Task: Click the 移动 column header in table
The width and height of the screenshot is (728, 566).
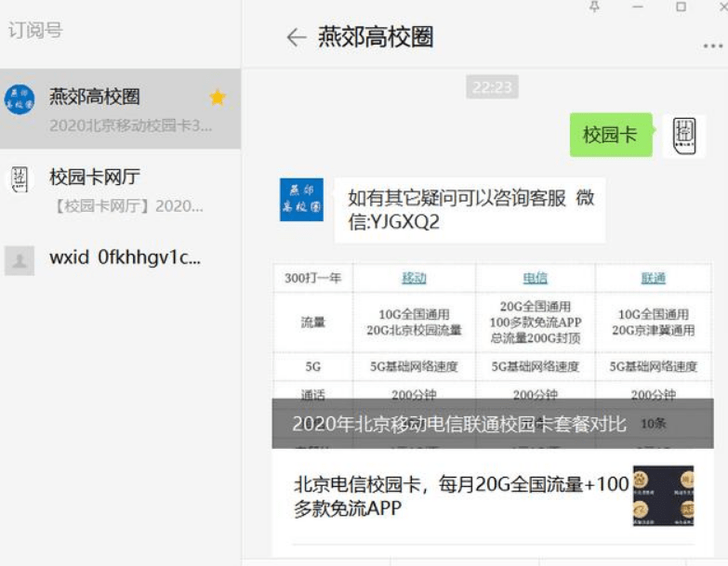Action: tap(414, 278)
